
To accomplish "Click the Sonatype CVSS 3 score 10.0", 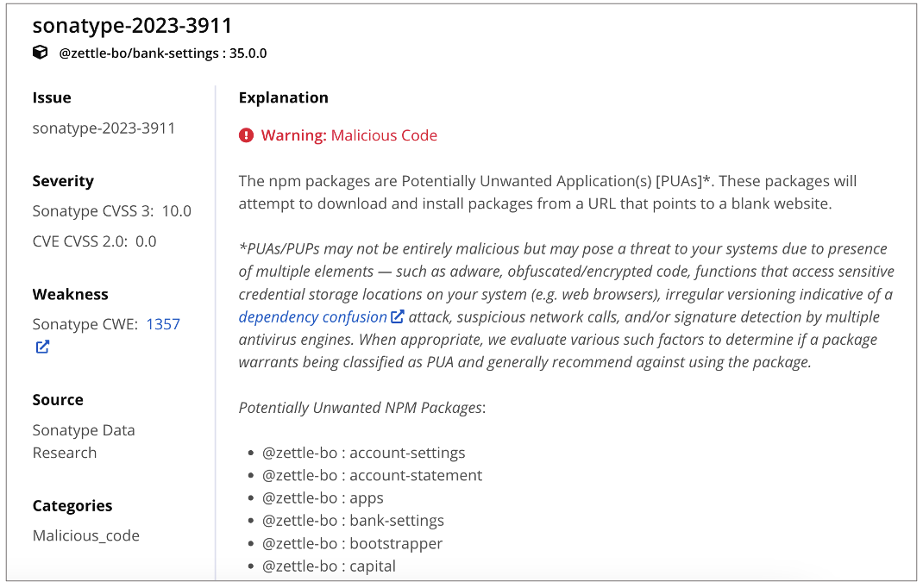I will [176, 211].
